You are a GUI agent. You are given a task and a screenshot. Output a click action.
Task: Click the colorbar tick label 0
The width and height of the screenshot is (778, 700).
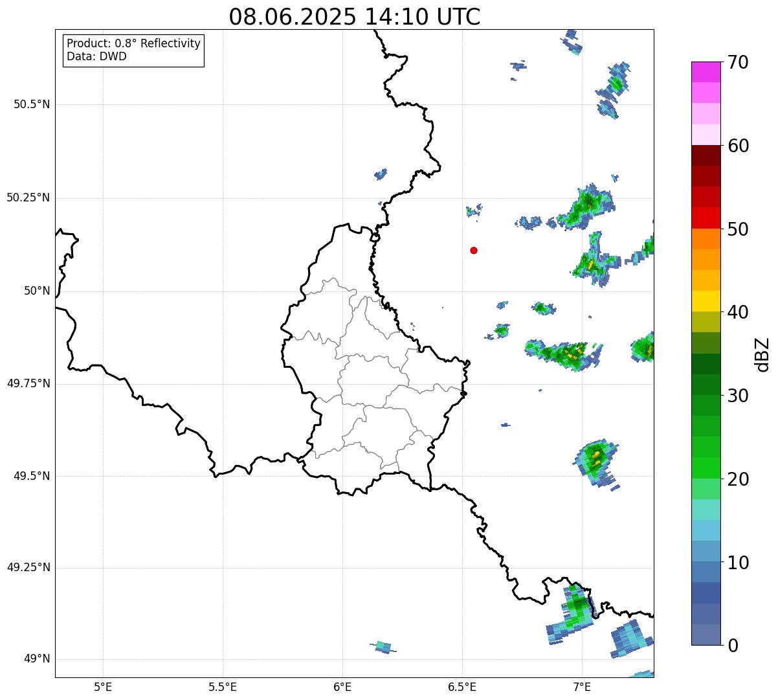[733, 646]
